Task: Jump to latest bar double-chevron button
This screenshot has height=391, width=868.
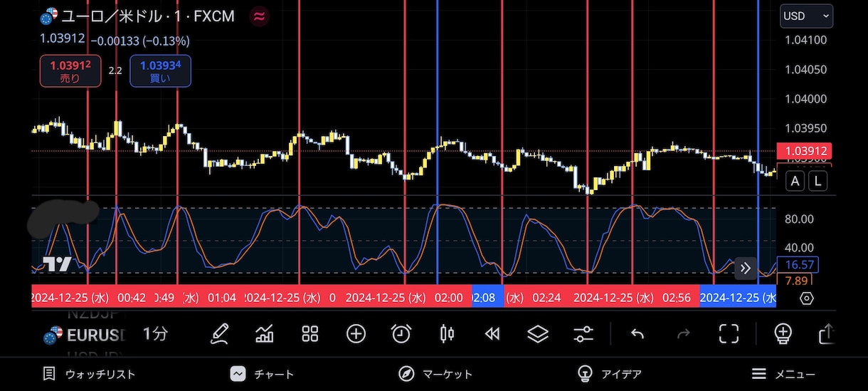Action: [x=745, y=269]
